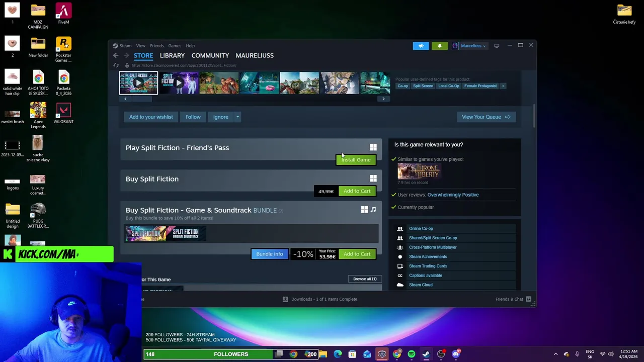The height and width of the screenshot is (362, 644).
Task: Add Split Fiction to your wishlist
Action: 151,117
